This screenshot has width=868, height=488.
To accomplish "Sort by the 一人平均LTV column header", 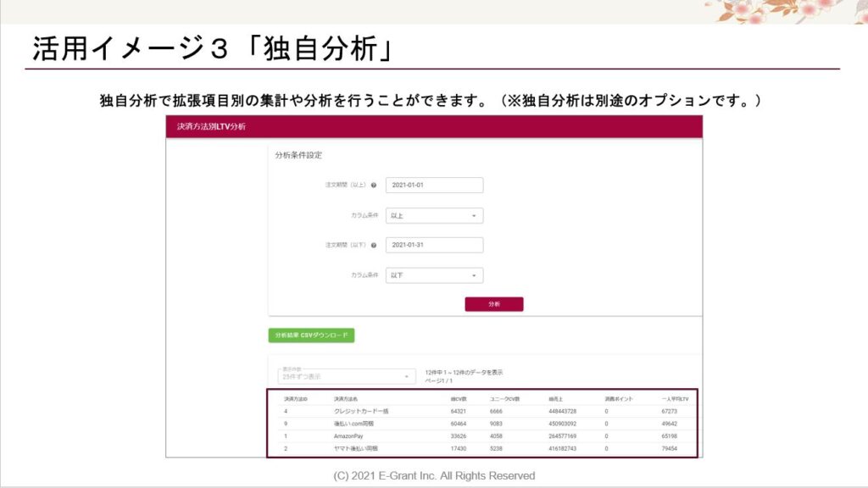I will (676, 398).
